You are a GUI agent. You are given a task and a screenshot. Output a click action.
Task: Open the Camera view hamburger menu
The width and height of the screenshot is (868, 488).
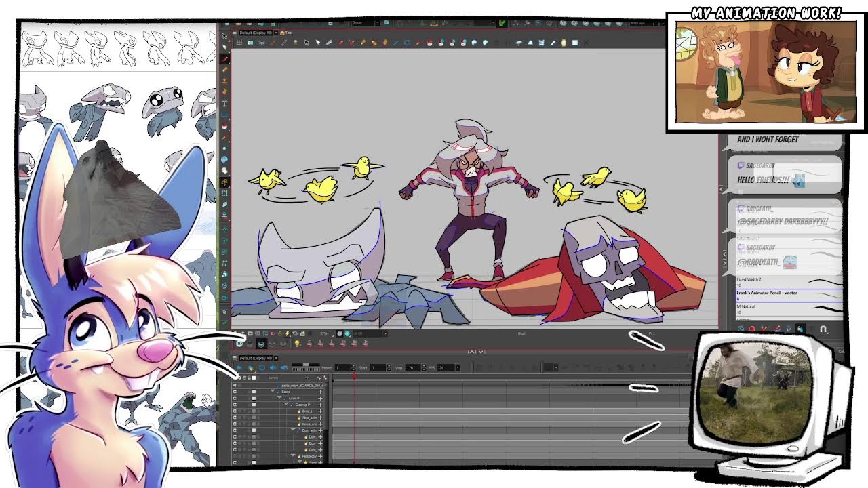tap(235, 33)
